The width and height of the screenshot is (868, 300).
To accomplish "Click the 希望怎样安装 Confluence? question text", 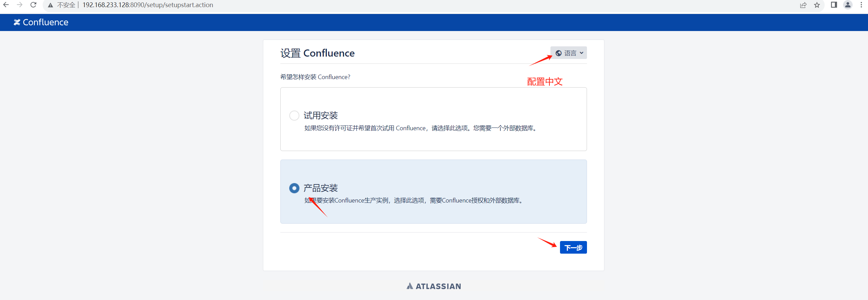I will (x=315, y=77).
